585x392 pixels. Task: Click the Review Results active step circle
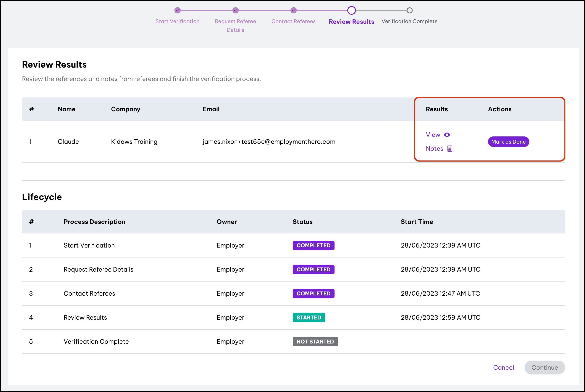[x=351, y=10]
